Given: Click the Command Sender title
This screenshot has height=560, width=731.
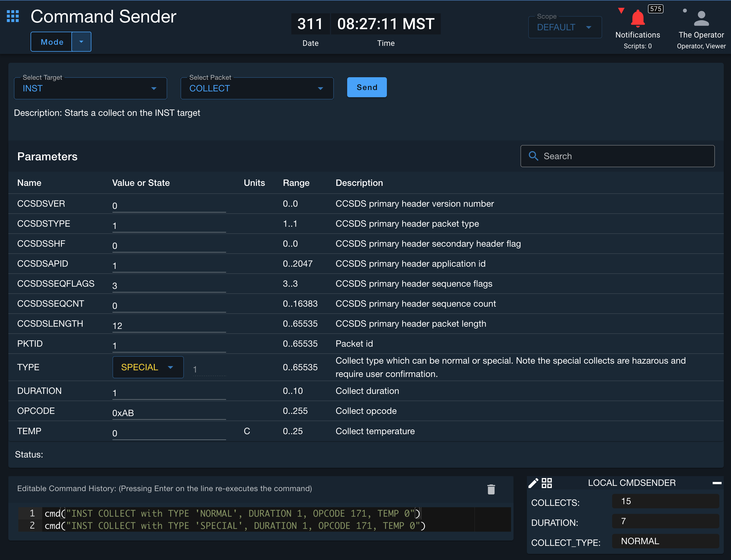Looking at the screenshot, I should tap(103, 16).
